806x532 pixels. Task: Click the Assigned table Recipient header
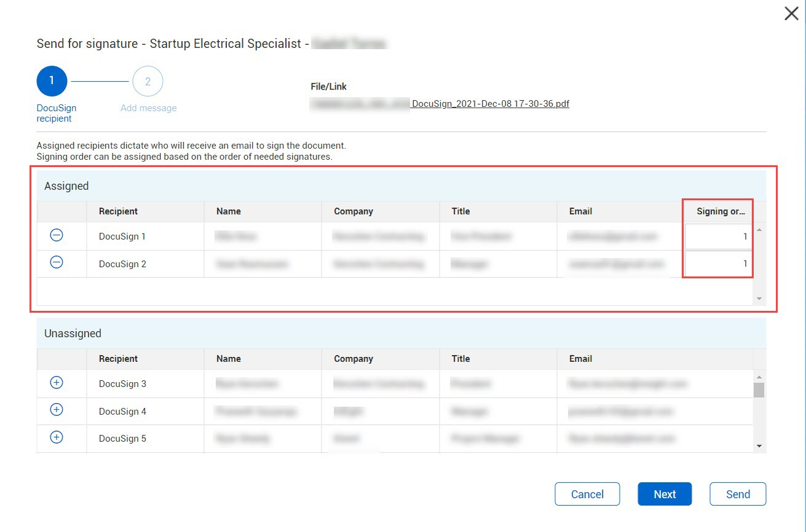tap(145, 211)
